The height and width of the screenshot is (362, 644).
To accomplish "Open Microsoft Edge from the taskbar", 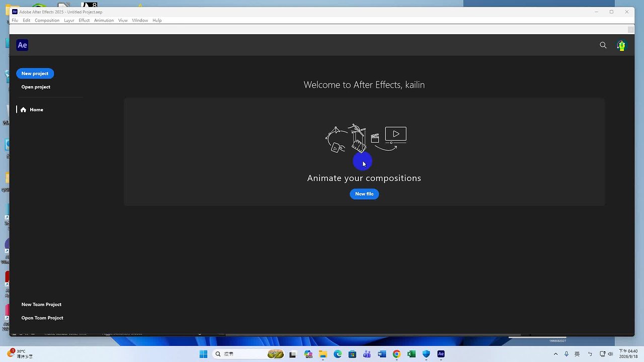I will (338, 354).
